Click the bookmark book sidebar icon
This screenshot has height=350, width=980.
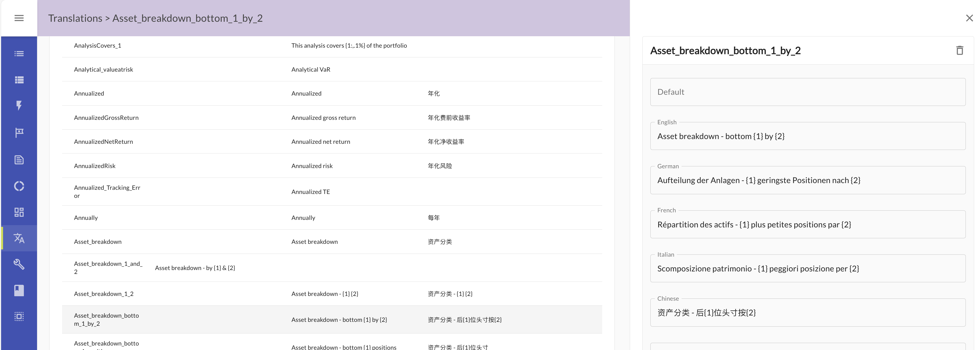[x=19, y=291]
